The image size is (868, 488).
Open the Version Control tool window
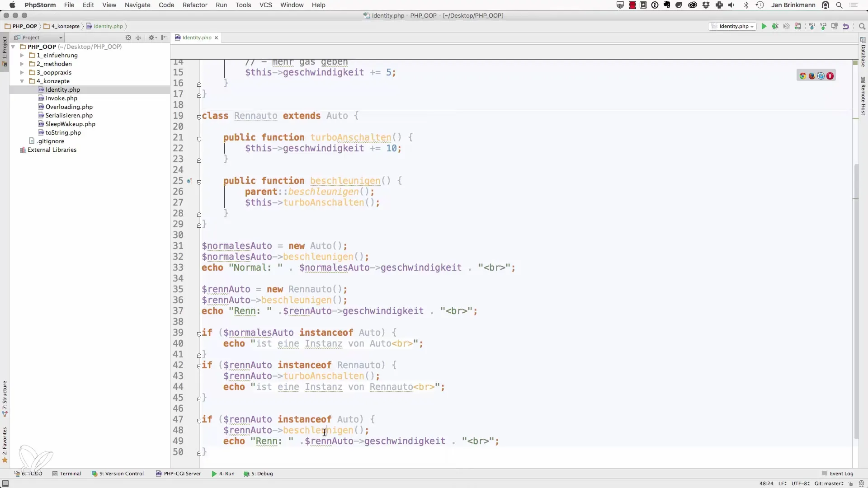click(x=118, y=474)
